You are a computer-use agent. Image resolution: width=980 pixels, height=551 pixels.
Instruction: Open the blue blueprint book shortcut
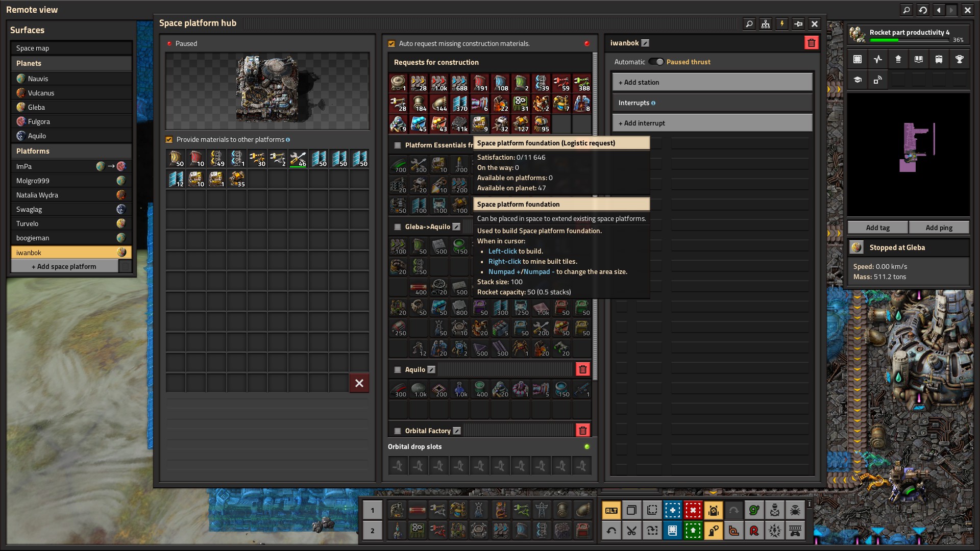(672, 531)
